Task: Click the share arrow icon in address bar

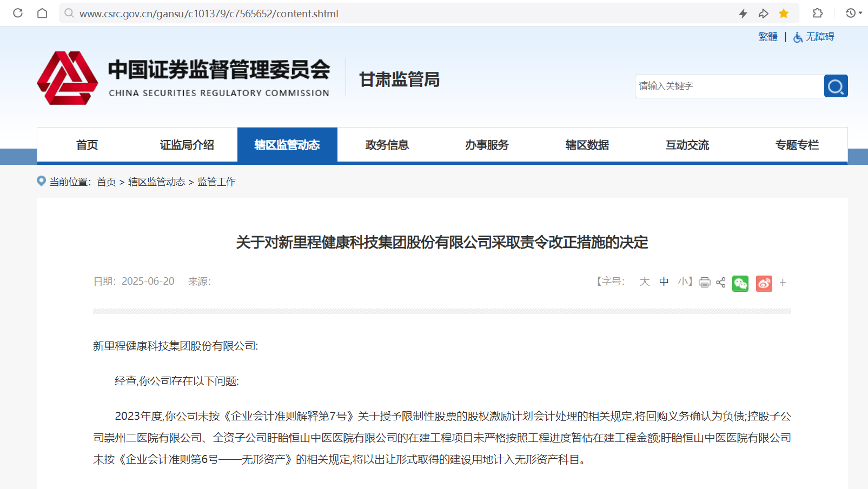Action: click(x=764, y=14)
